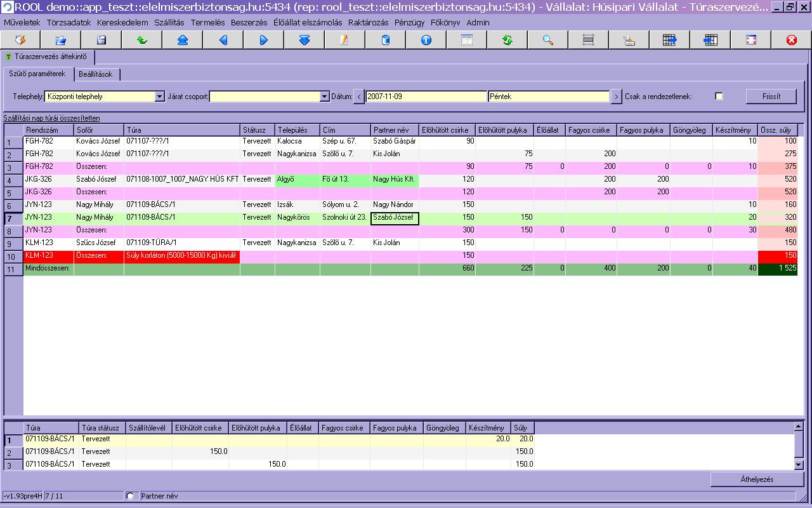Click the red X toolbar icon
812x508 pixels.
pos(791,40)
